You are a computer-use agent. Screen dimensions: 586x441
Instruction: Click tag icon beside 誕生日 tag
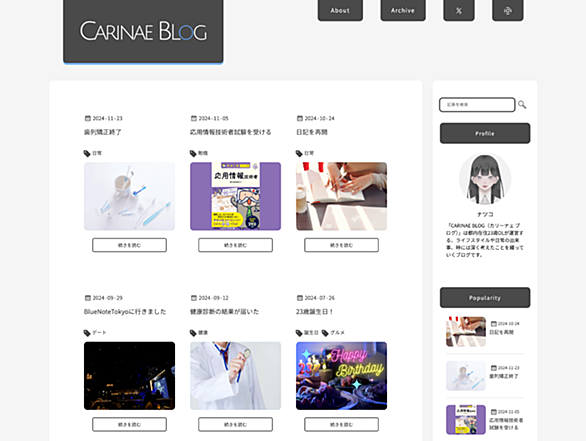(x=299, y=333)
